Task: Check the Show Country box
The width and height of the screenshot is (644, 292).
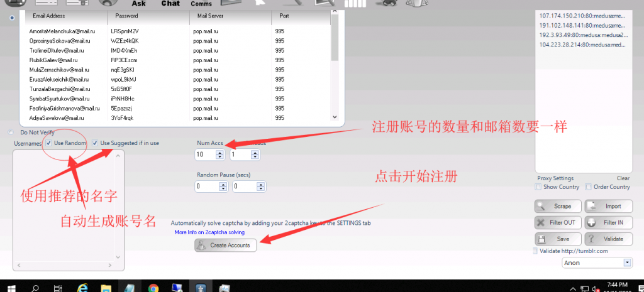Action: click(538, 187)
